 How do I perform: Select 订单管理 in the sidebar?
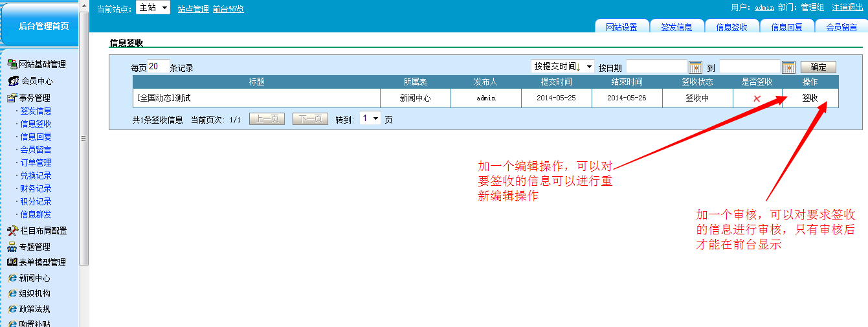pos(36,163)
